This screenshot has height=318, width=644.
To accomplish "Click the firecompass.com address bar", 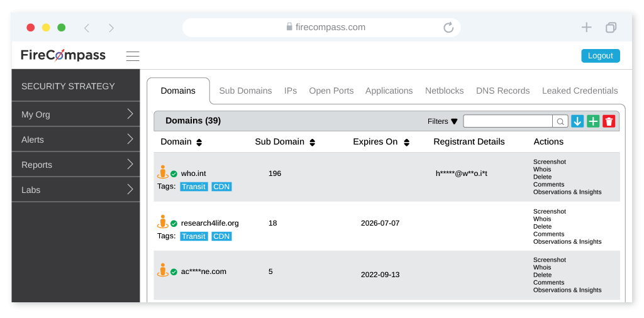I will click(321, 28).
